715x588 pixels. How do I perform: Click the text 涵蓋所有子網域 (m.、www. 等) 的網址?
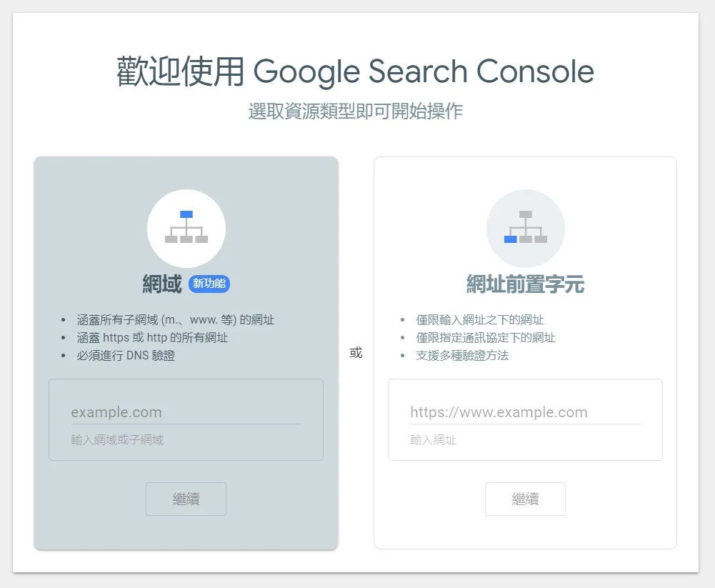tap(176, 320)
